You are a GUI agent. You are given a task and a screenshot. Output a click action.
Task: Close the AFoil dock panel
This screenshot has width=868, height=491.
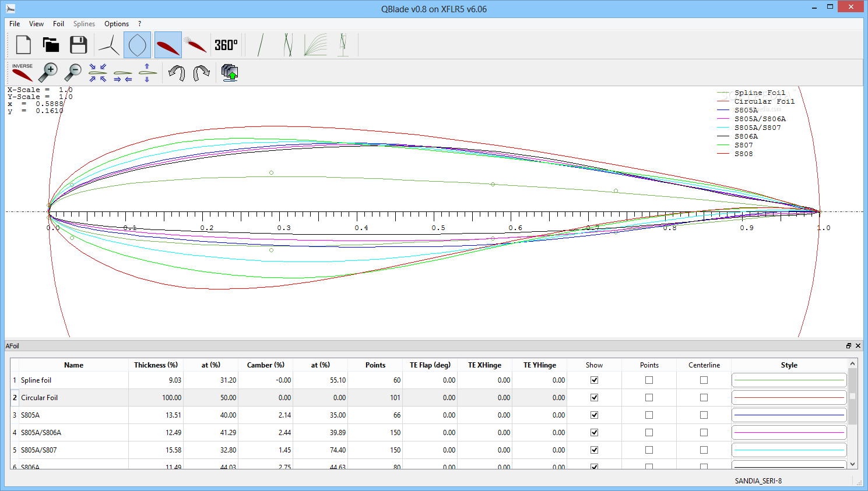point(858,346)
